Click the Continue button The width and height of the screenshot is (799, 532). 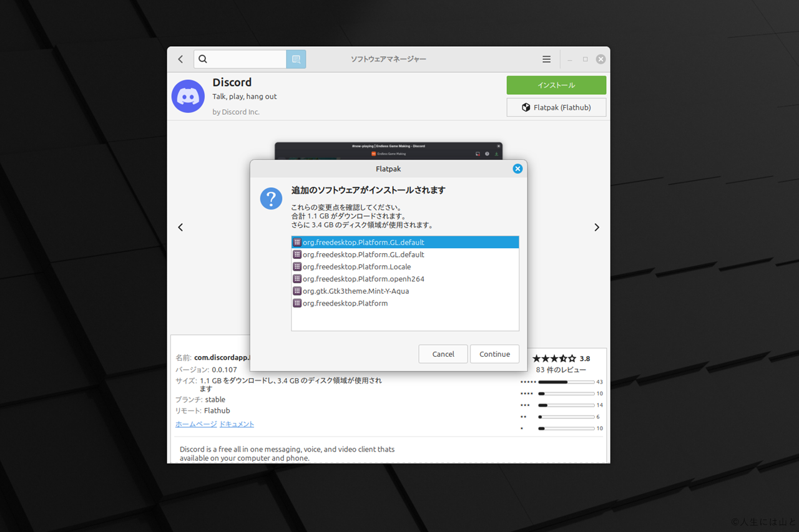494,354
